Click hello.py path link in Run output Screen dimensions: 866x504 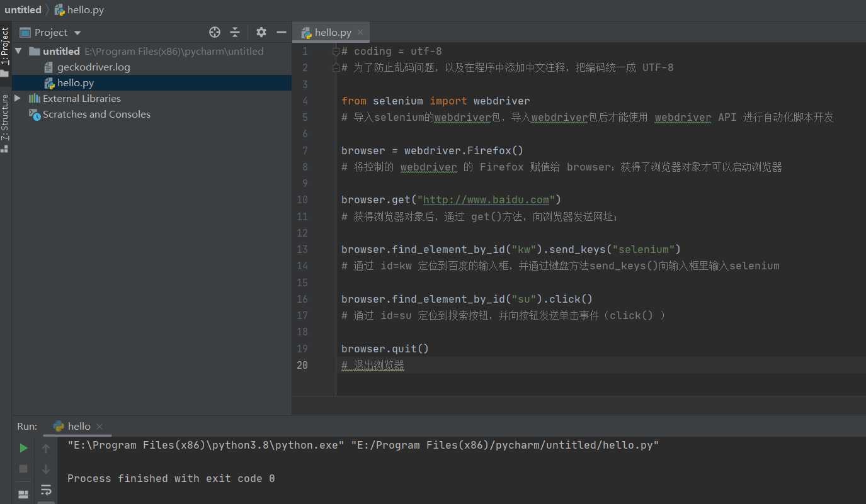[x=505, y=445]
